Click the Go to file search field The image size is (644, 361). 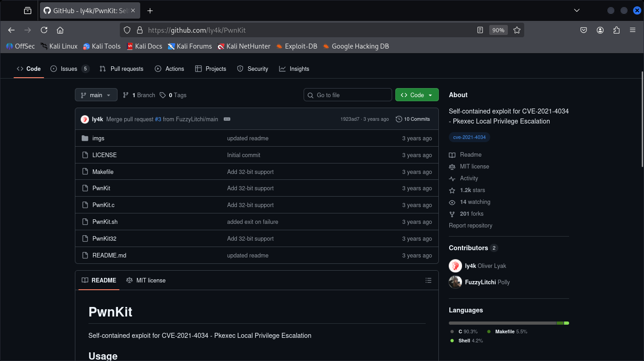348,95
